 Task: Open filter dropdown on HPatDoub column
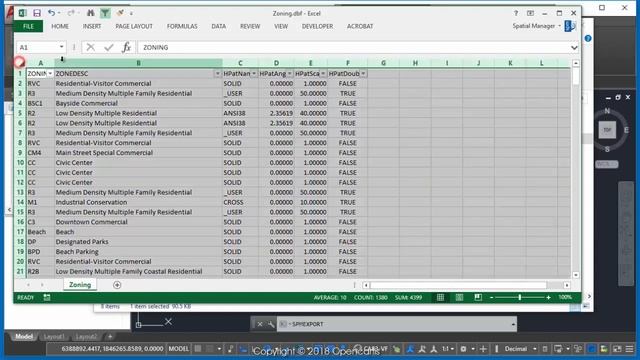[363, 73]
